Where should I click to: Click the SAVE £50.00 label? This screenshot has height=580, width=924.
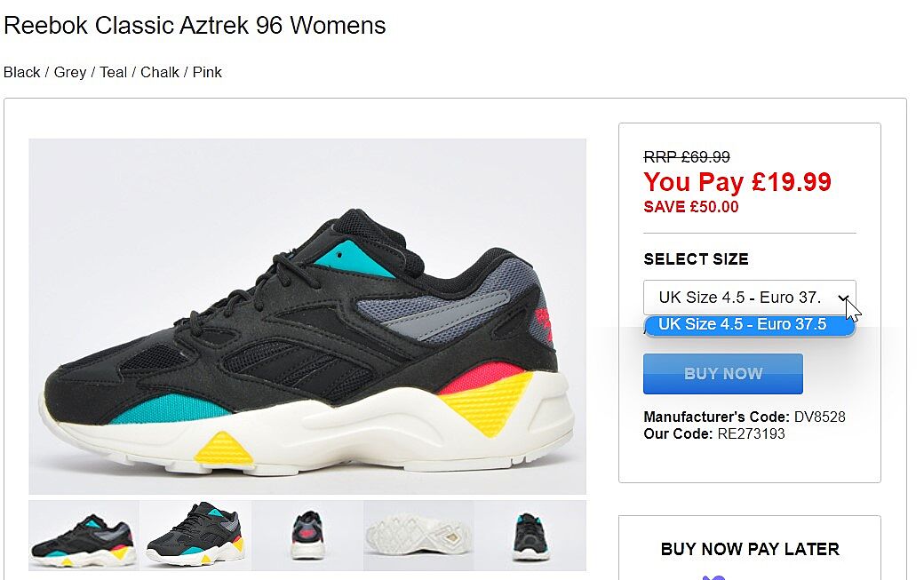coord(690,207)
